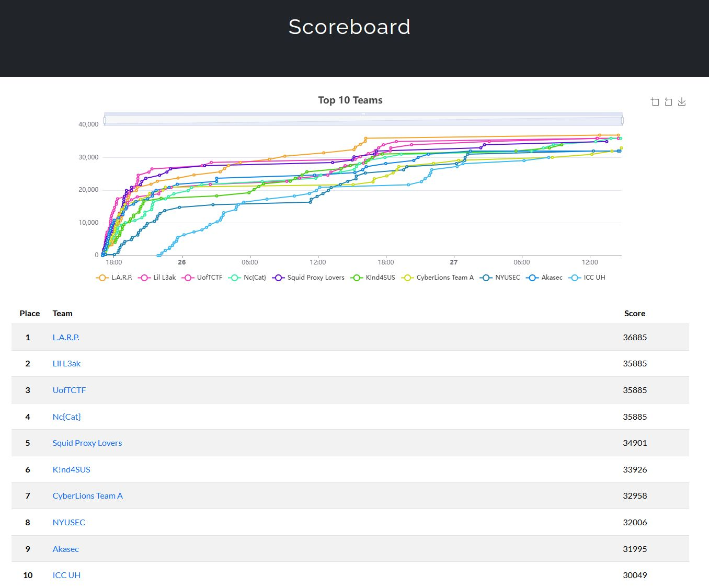The height and width of the screenshot is (588, 709).
Task: Click the data zoom range slider above the chart
Action: pyautogui.click(x=363, y=119)
